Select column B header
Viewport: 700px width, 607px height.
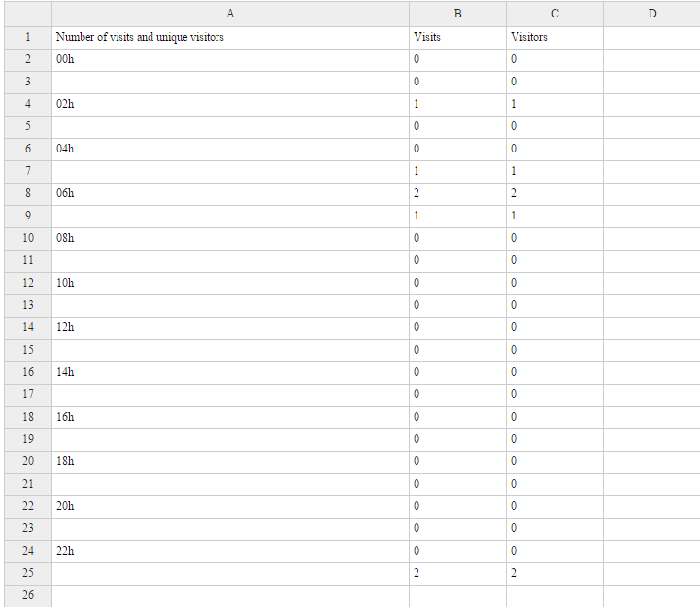pyautogui.click(x=457, y=14)
